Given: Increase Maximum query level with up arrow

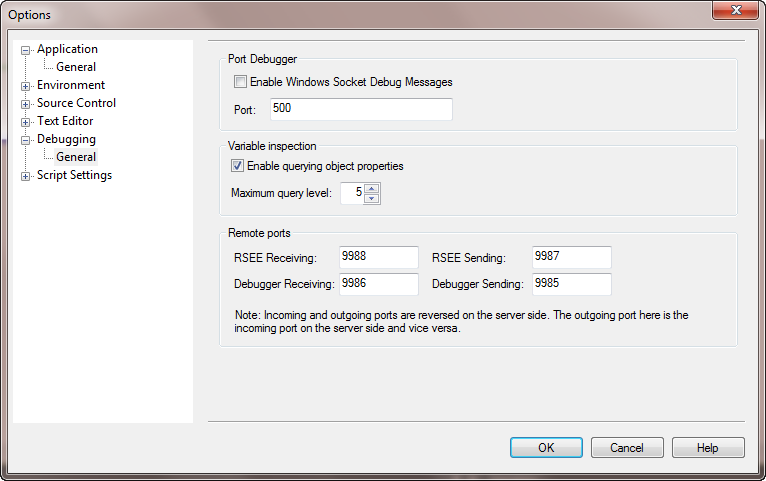Looking at the screenshot, I should tap(372, 188).
